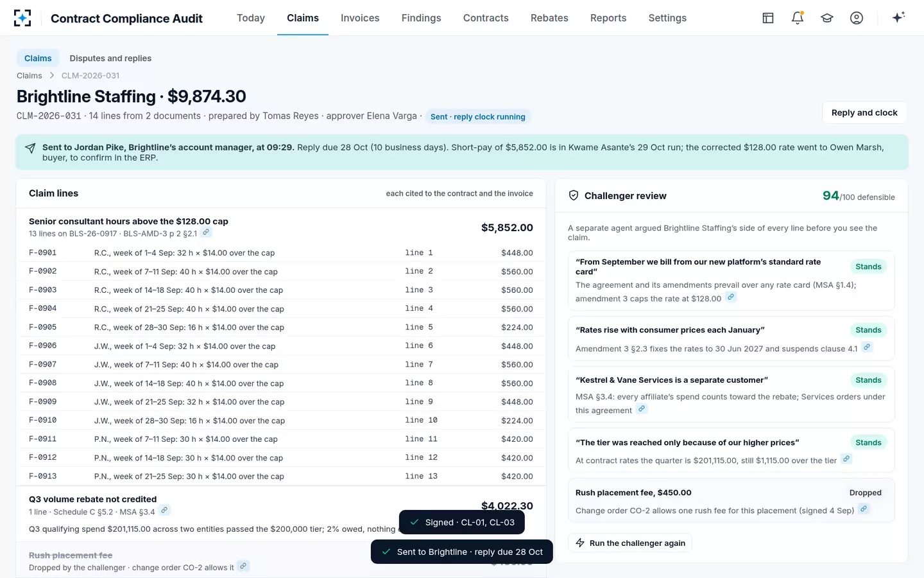924x578 pixels.
Task: Launch the sparkle assistant icon
Action: coord(898,17)
